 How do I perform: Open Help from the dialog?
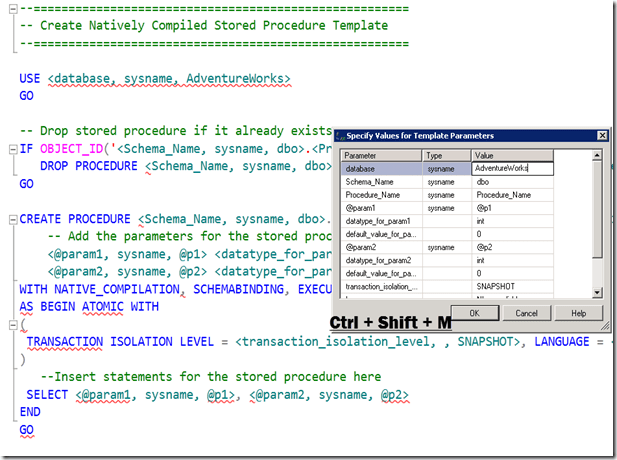tap(579, 313)
